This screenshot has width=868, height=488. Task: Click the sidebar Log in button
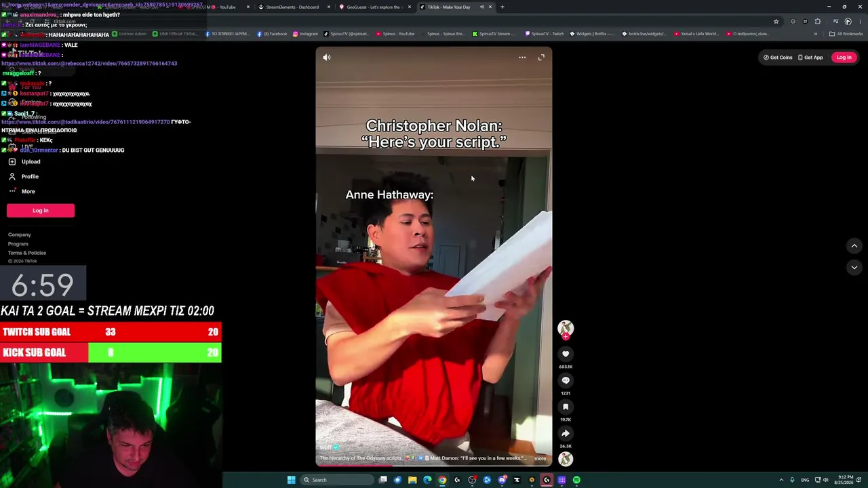pyautogui.click(x=41, y=211)
